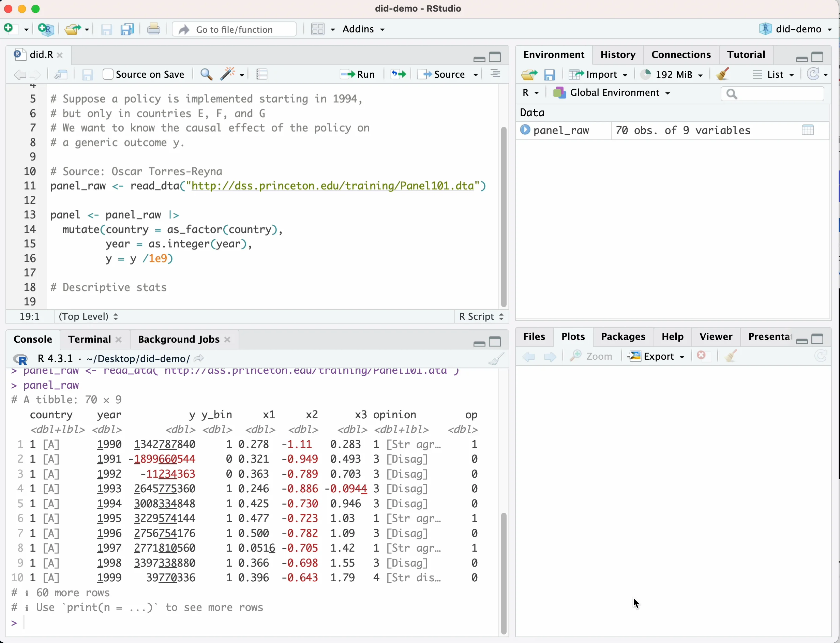
Task: Open the Find/Replace search in the editor
Action: coord(207,74)
